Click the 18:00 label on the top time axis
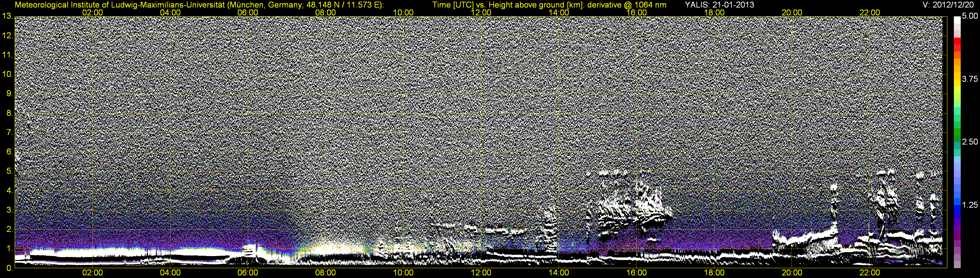 click(x=714, y=12)
